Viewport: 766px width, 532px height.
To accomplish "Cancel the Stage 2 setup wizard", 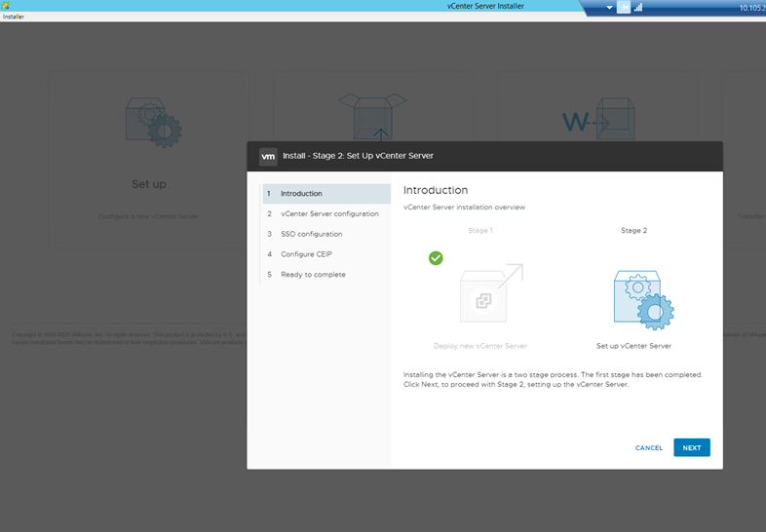I will click(649, 447).
